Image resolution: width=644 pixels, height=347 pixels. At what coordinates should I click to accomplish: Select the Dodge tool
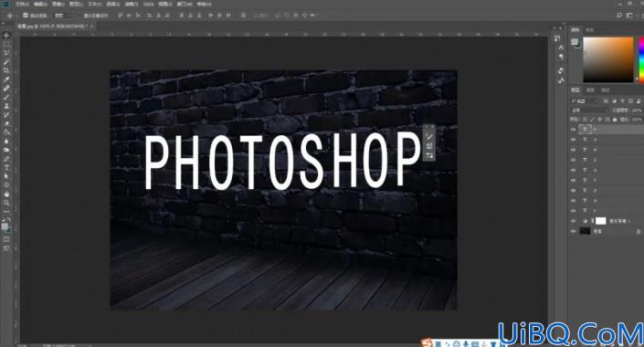pos(6,150)
